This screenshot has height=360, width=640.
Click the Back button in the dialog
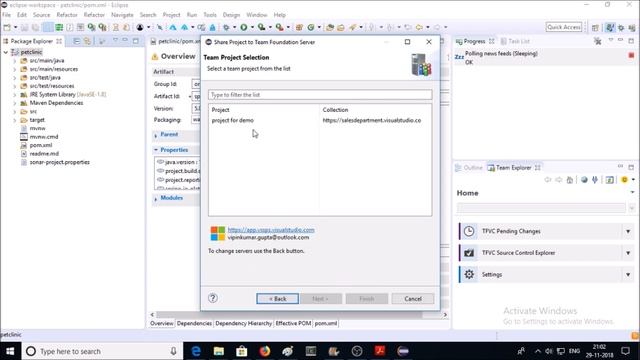pyautogui.click(x=278, y=299)
